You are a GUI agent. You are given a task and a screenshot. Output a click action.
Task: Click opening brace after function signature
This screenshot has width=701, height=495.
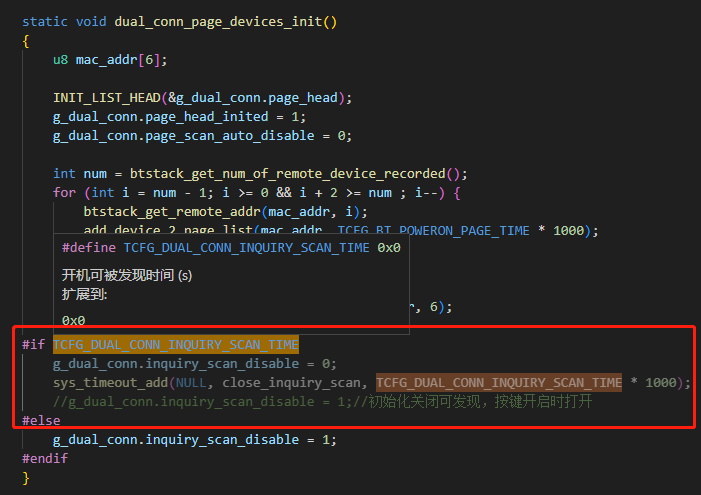click(26, 41)
